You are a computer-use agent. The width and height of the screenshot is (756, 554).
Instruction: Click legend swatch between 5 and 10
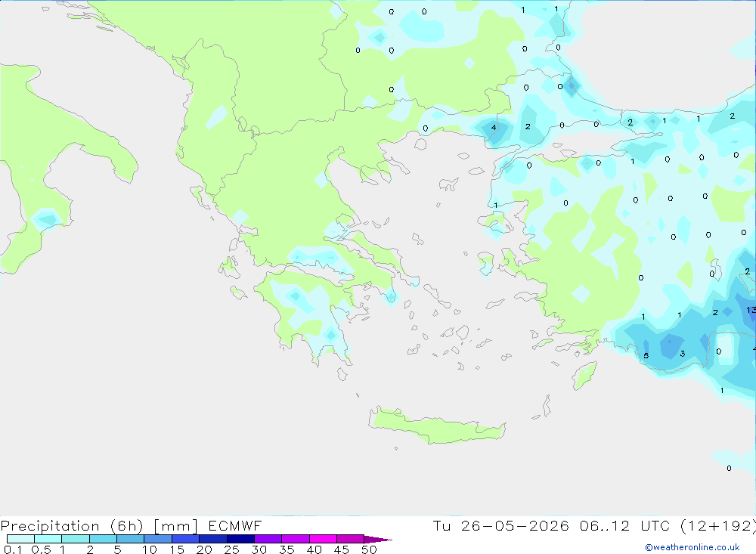[x=131, y=539]
